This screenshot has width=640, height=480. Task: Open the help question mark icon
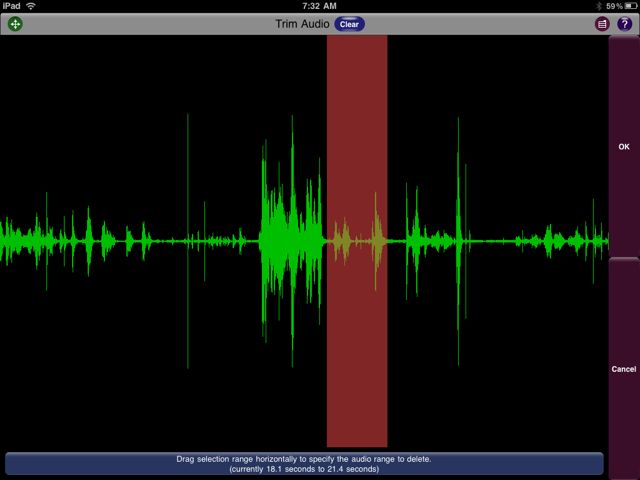click(624, 24)
